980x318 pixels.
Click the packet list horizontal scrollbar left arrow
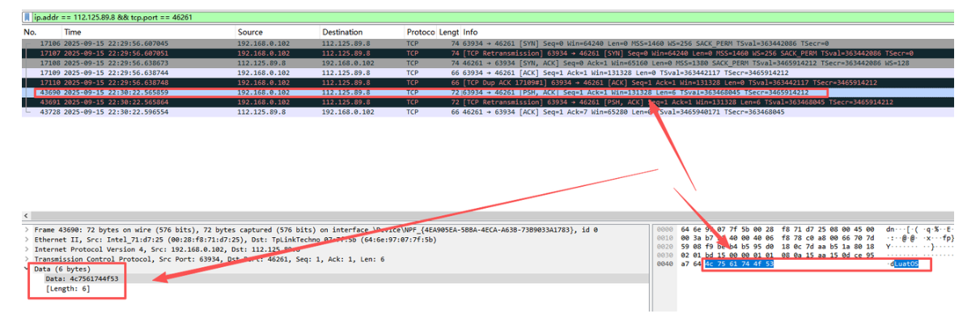click(x=27, y=216)
